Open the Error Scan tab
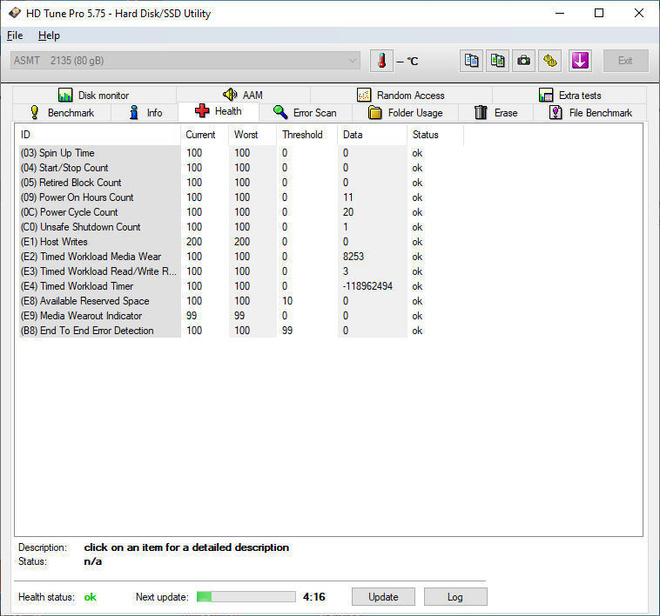 click(x=305, y=113)
